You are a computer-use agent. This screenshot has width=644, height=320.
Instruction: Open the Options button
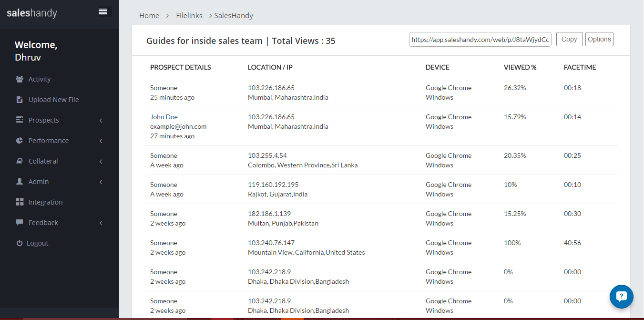pos(599,40)
